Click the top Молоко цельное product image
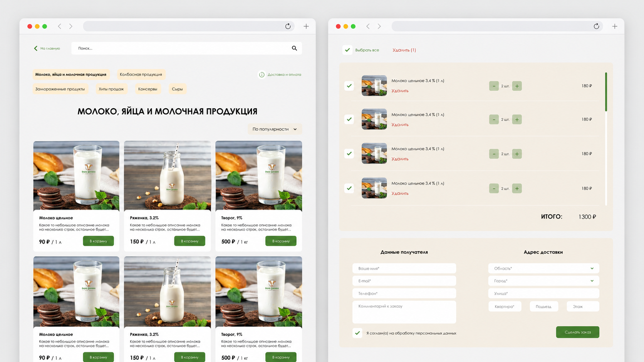This screenshot has width=644, height=362. tap(76, 176)
